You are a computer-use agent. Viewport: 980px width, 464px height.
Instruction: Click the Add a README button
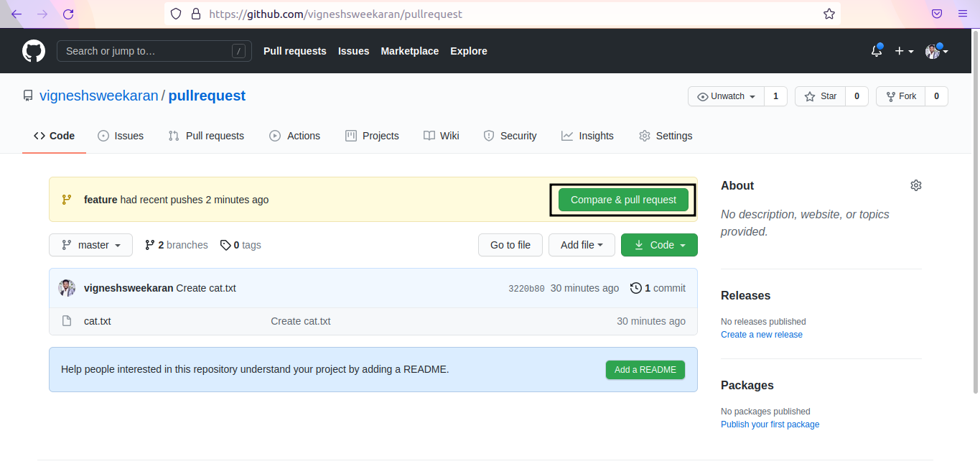click(x=645, y=370)
